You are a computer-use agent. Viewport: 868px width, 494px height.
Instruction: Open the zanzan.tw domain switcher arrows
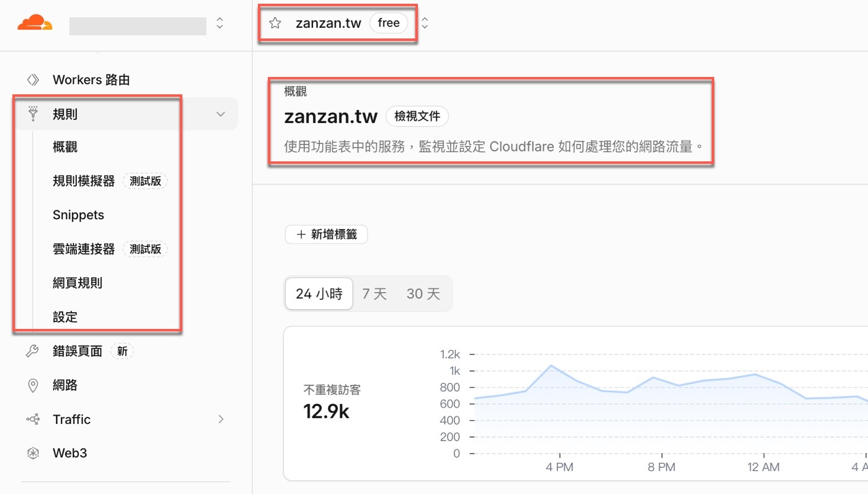[425, 24]
